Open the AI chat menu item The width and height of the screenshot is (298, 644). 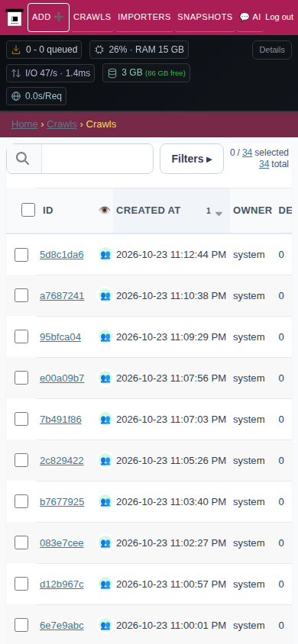[x=251, y=18]
